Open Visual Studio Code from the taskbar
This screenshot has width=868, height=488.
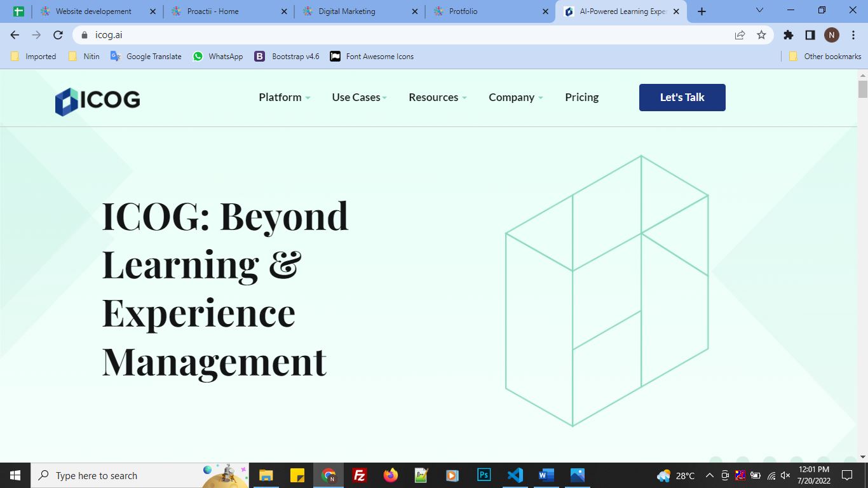pos(515,475)
